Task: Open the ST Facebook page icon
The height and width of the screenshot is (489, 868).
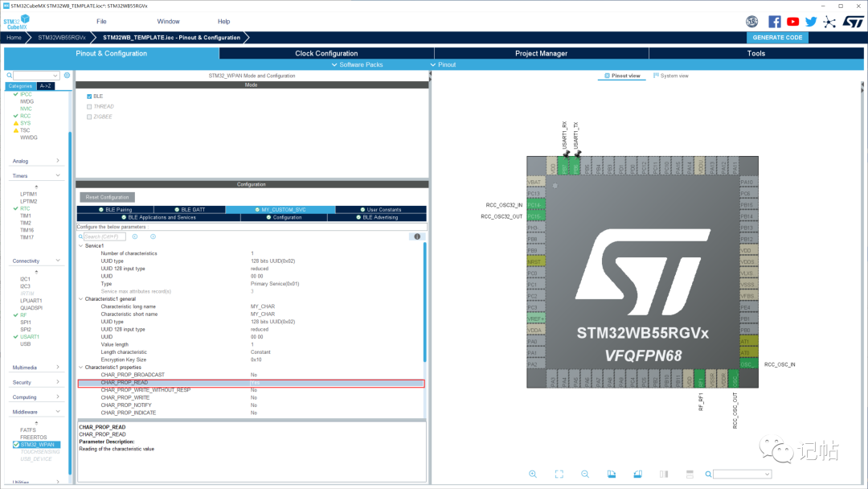Action: click(775, 22)
